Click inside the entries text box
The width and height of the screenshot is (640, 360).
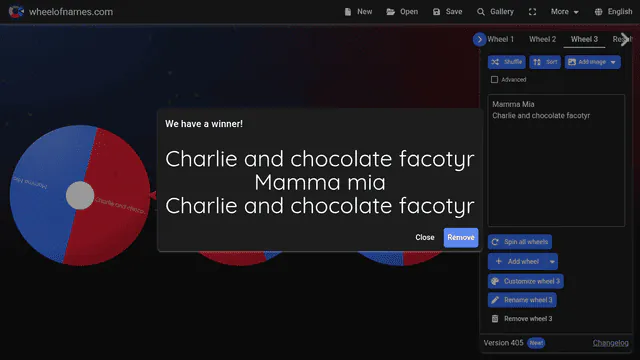pos(556,160)
